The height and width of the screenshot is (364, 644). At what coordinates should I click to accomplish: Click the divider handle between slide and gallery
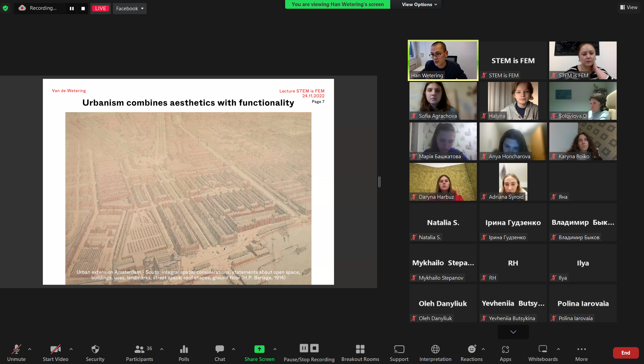pos(379,181)
